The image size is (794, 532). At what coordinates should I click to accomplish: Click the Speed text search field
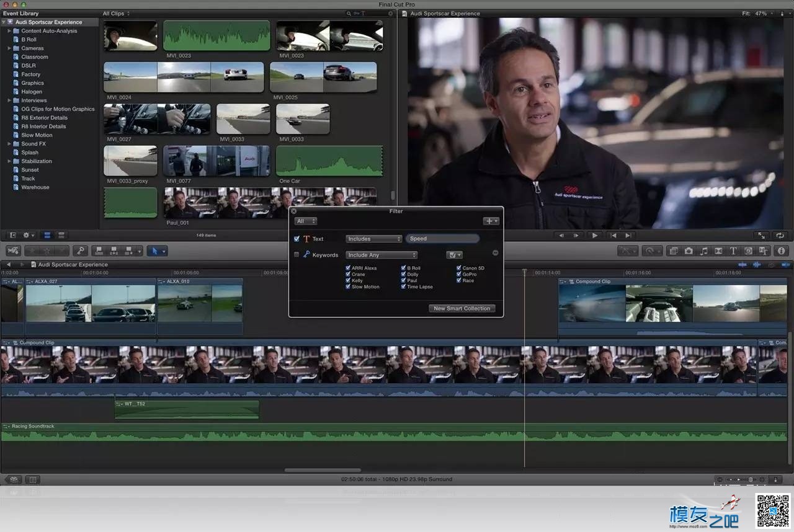442,239
